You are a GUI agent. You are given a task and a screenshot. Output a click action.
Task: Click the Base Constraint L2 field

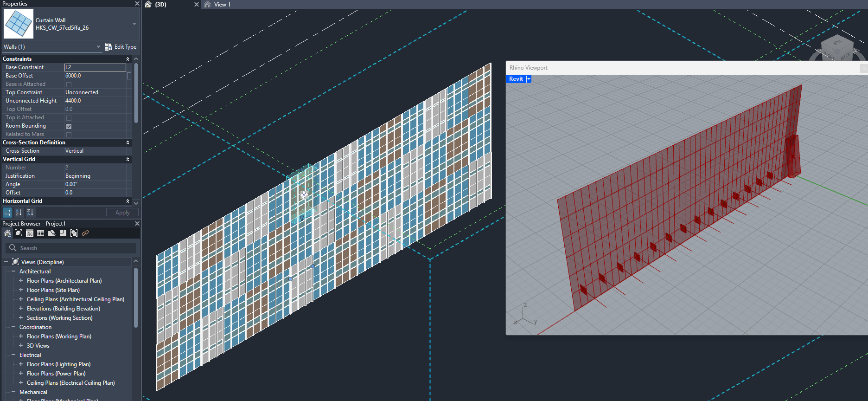point(95,67)
